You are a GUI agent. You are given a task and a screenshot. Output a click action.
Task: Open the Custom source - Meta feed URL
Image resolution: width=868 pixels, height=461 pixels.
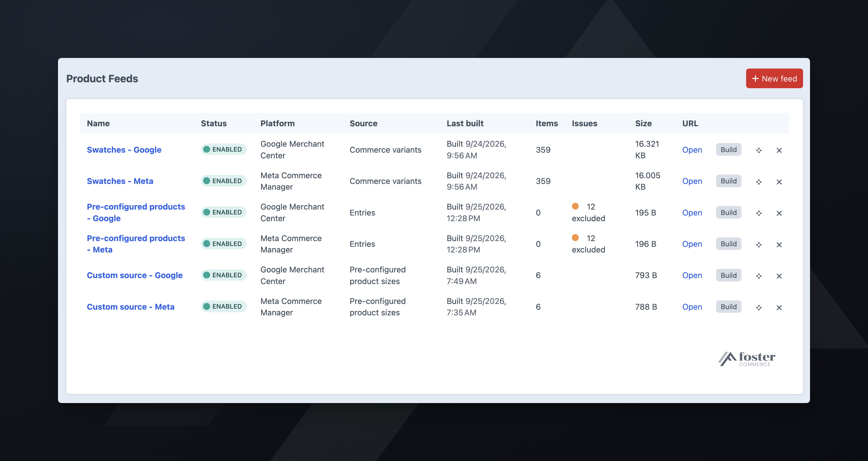(x=692, y=307)
